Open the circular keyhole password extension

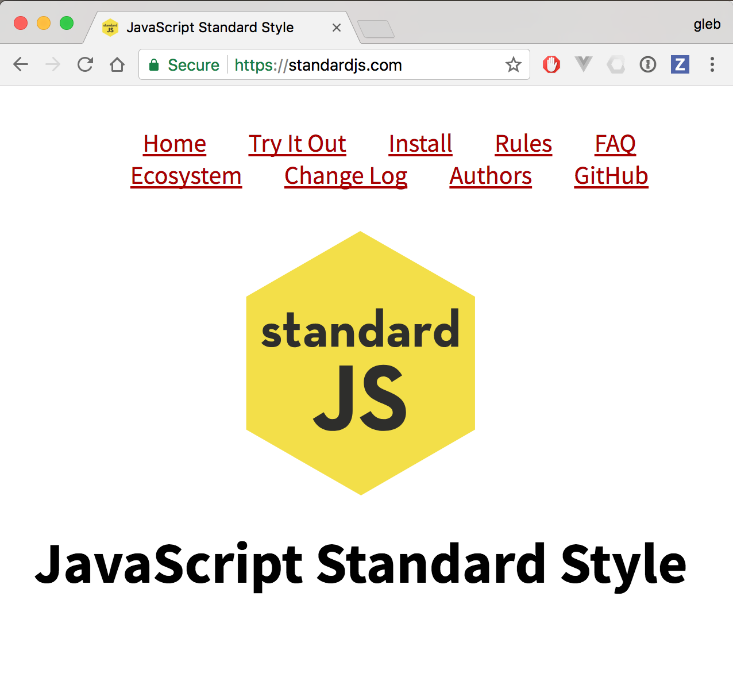coord(648,64)
